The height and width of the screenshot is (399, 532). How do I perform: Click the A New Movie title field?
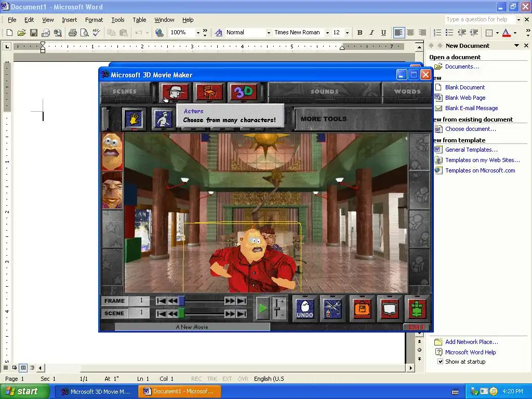(x=192, y=327)
